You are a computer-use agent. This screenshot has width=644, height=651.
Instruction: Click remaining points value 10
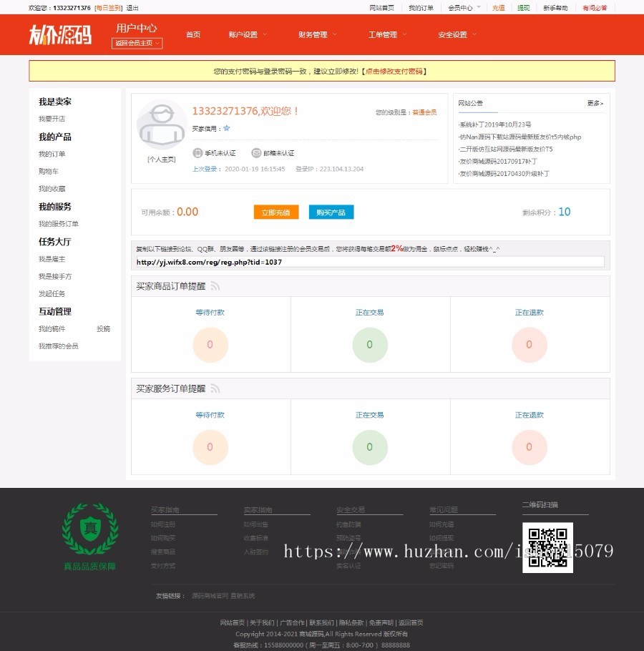565,212
